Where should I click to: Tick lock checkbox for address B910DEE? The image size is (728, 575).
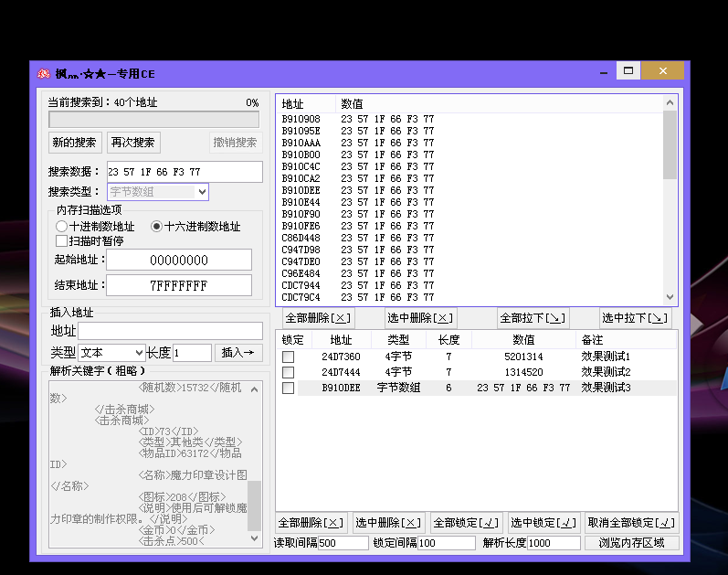(289, 389)
